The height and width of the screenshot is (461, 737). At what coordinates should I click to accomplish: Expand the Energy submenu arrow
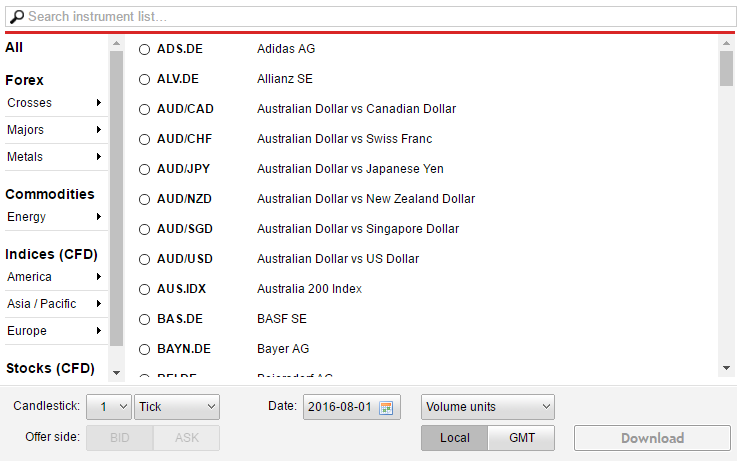99,217
